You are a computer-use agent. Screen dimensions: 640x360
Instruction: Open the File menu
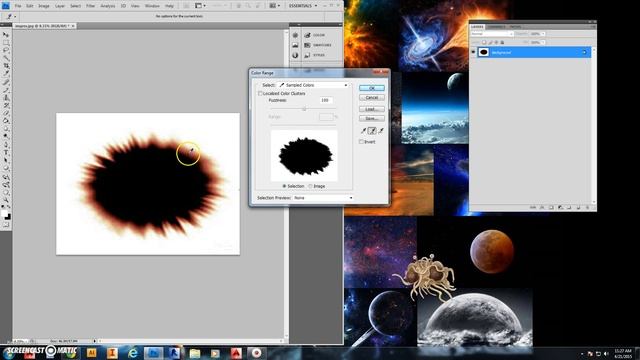pos(18,6)
